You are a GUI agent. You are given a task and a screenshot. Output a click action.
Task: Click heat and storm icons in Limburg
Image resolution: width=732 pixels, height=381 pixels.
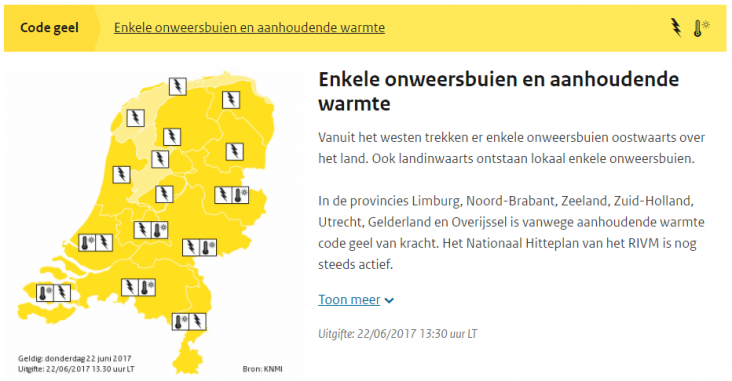pyautogui.click(x=189, y=321)
